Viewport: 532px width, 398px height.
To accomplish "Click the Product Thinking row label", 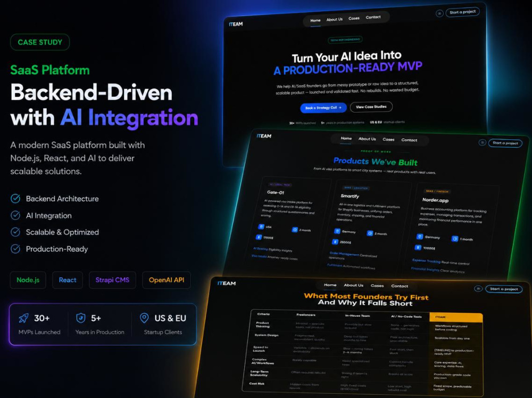I will point(263,325).
